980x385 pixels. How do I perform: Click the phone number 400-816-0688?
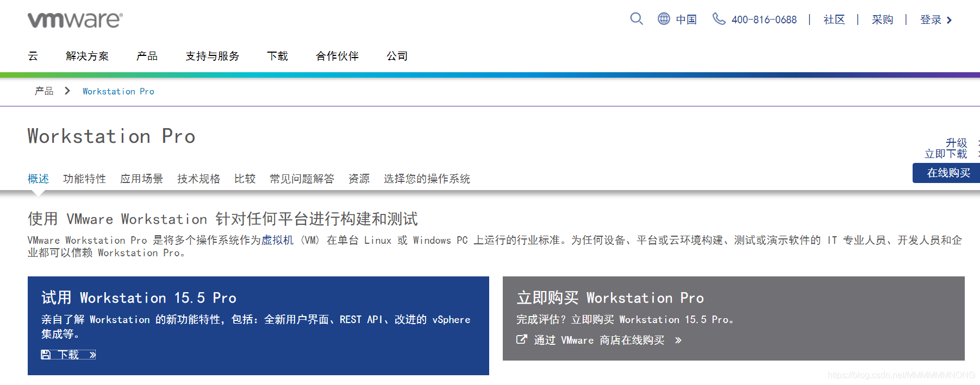click(x=764, y=20)
